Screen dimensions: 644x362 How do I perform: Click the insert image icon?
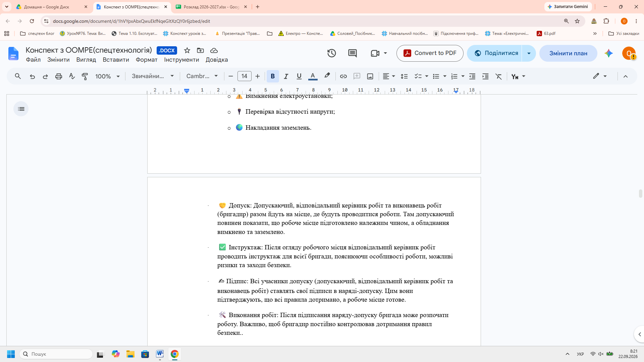pyautogui.click(x=370, y=76)
